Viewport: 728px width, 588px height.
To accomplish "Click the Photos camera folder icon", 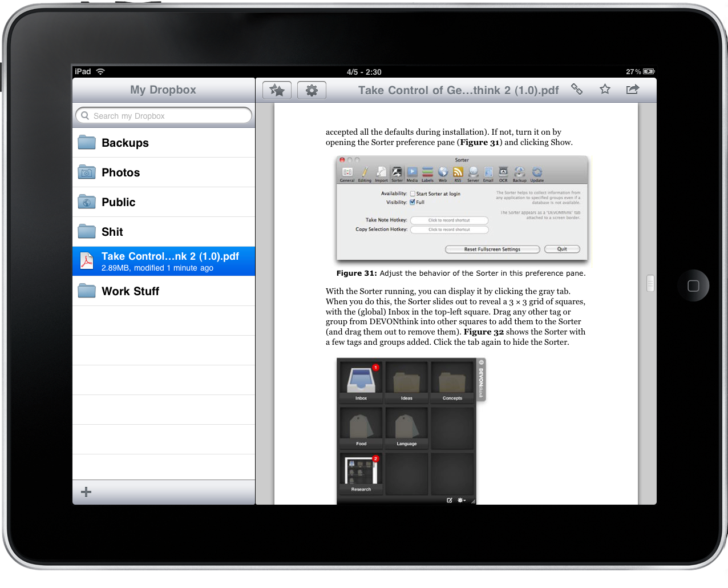I will pos(87,172).
